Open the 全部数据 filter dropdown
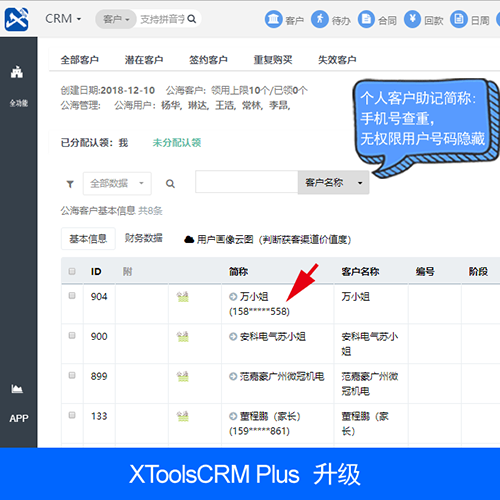Screen dimensions: 500x500 pyautogui.click(x=117, y=183)
